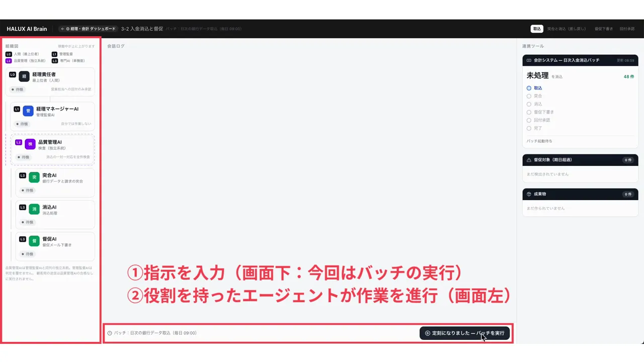
Task: Select the 完了 step radio
Action: 529,128
